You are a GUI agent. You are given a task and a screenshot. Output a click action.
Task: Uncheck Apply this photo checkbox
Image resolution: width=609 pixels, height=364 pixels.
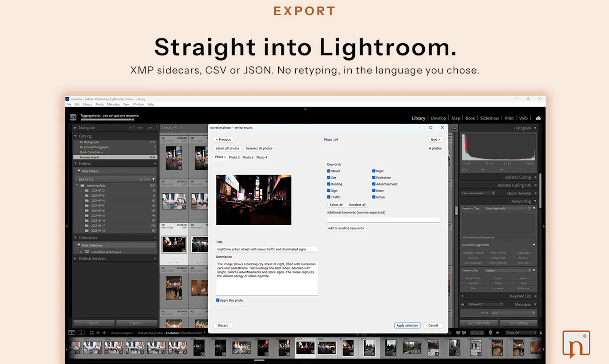click(x=218, y=300)
